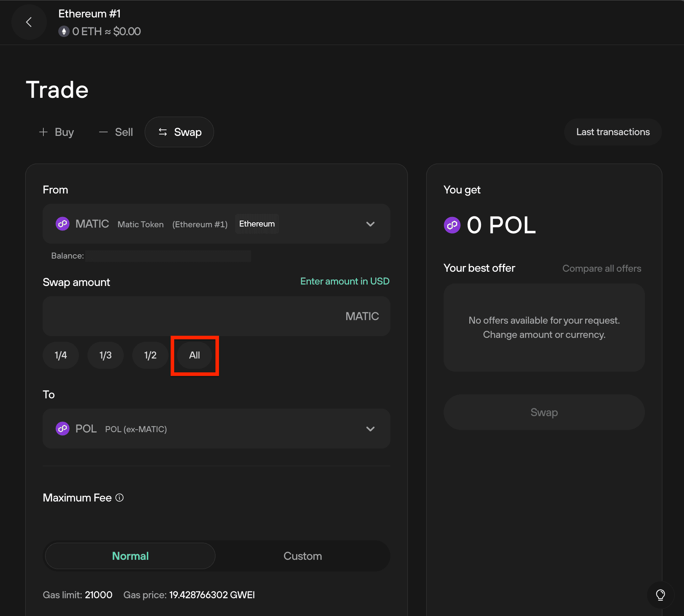
Task: Go back with the left arrow button
Action: (29, 22)
